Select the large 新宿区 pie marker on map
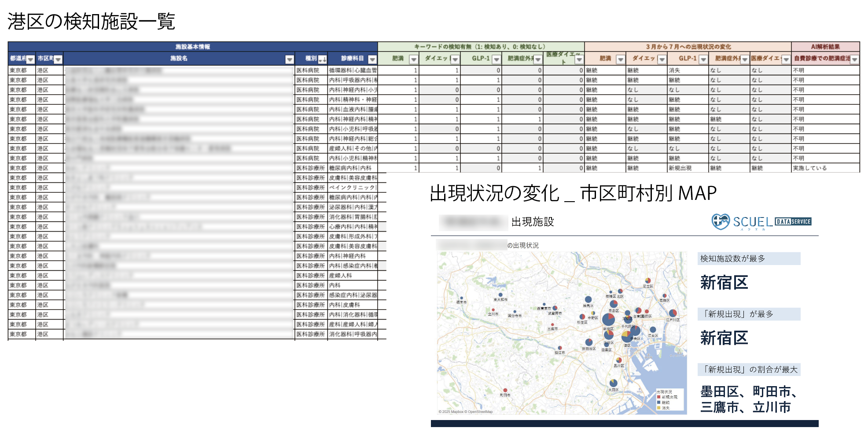The height and width of the screenshot is (435, 868). (608, 319)
